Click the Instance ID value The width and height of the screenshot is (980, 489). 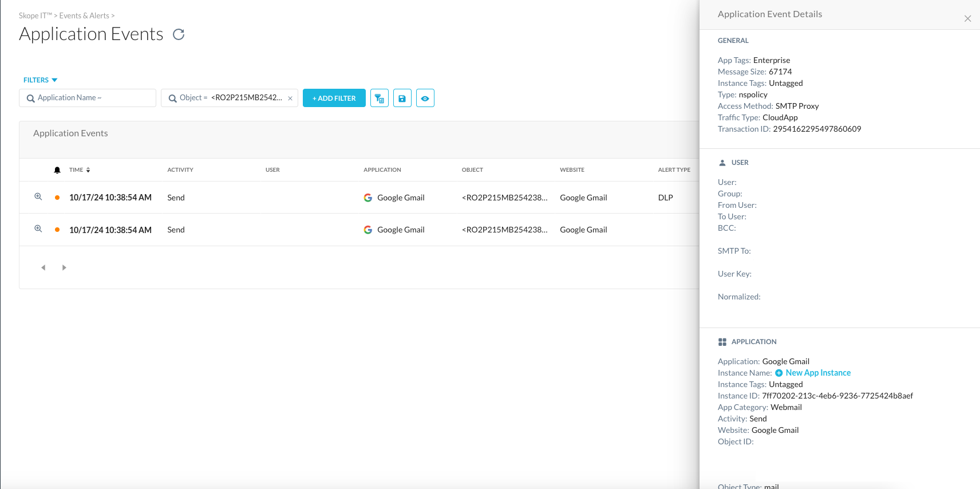click(837, 396)
